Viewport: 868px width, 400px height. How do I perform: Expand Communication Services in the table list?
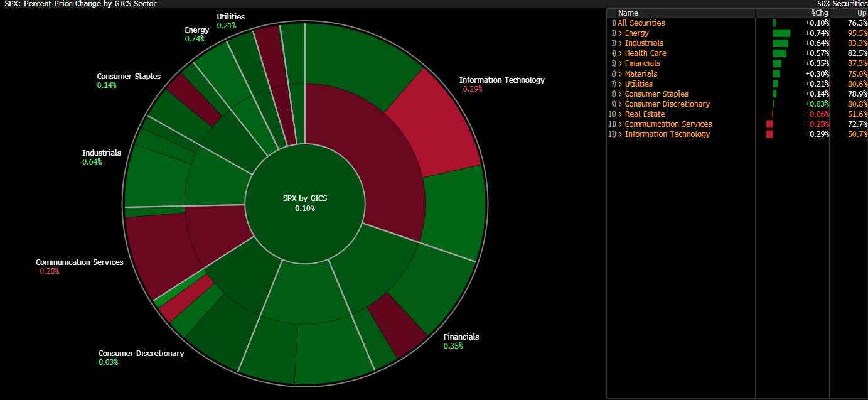click(x=621, y=124)
